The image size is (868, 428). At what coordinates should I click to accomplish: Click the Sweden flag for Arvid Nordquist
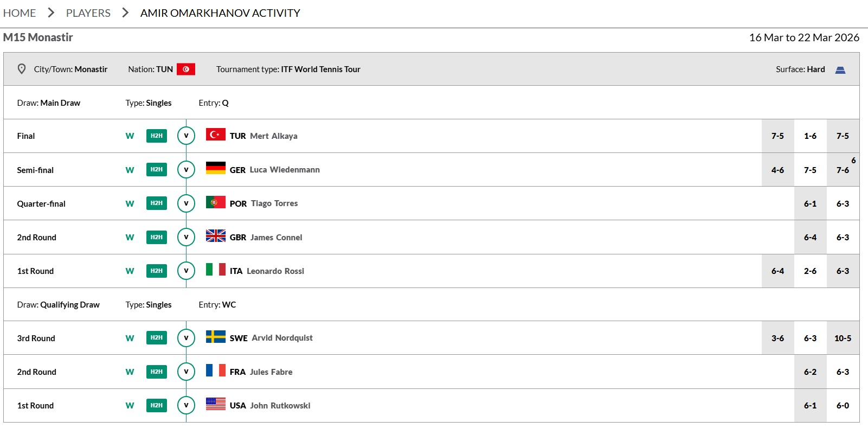point(215,337)
